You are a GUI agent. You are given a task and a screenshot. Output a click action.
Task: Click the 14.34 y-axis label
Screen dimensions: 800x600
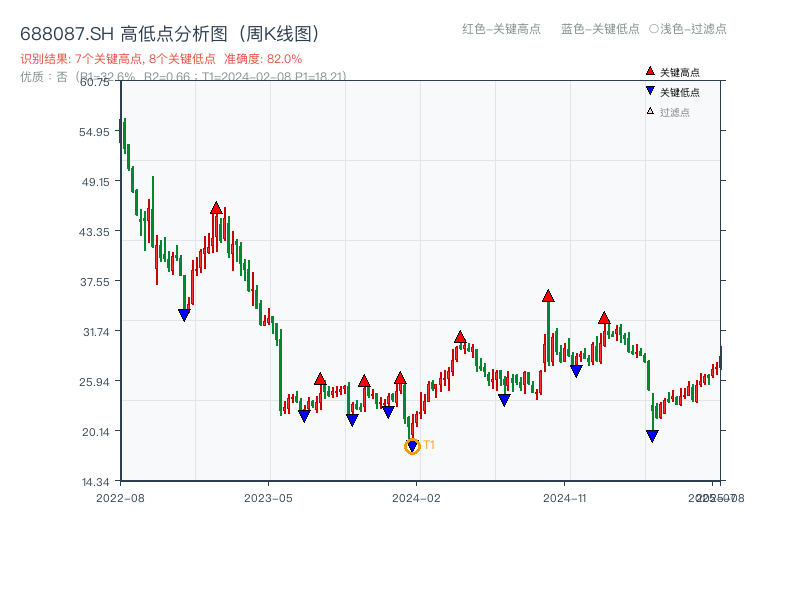point(95,482)
